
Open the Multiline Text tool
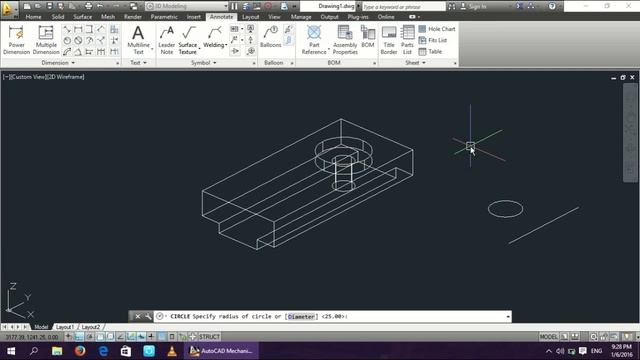pos(138,40)
